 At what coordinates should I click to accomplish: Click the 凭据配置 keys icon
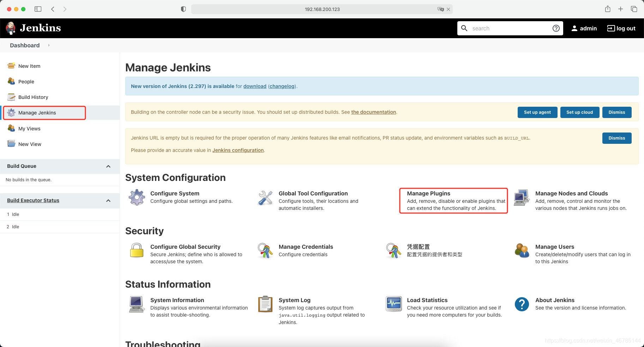click(x=393, y=251)
